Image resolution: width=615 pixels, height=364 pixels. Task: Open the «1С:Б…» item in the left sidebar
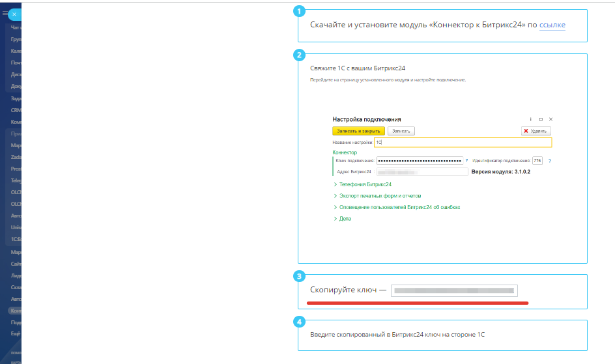(x=16, y=239)
